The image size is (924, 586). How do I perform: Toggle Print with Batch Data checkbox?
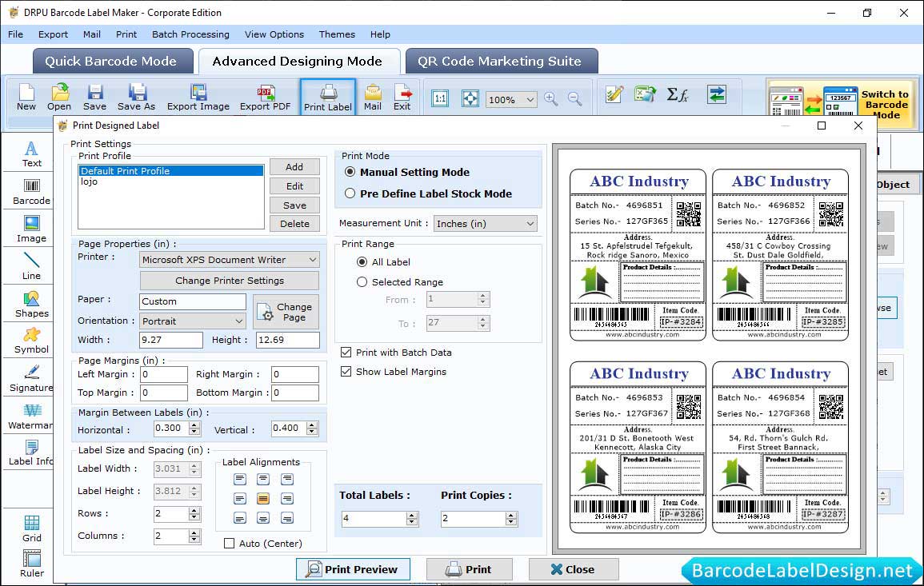pos(346,353)
